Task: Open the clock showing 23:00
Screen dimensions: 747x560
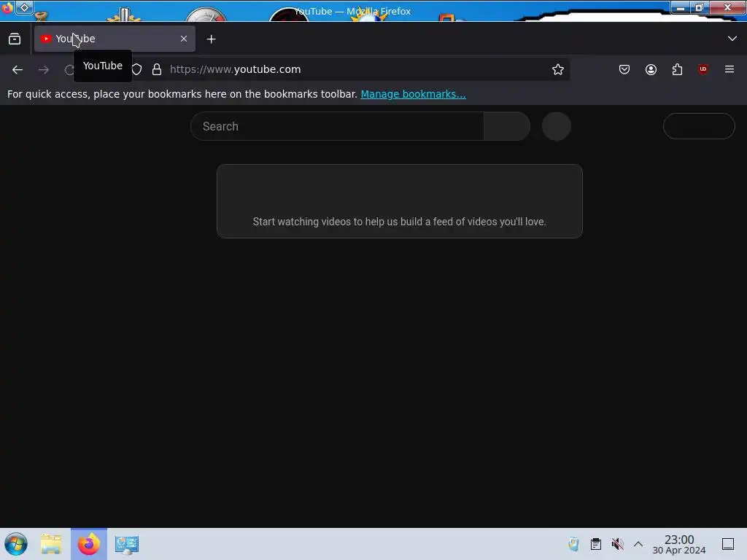Action: point(679,544)
